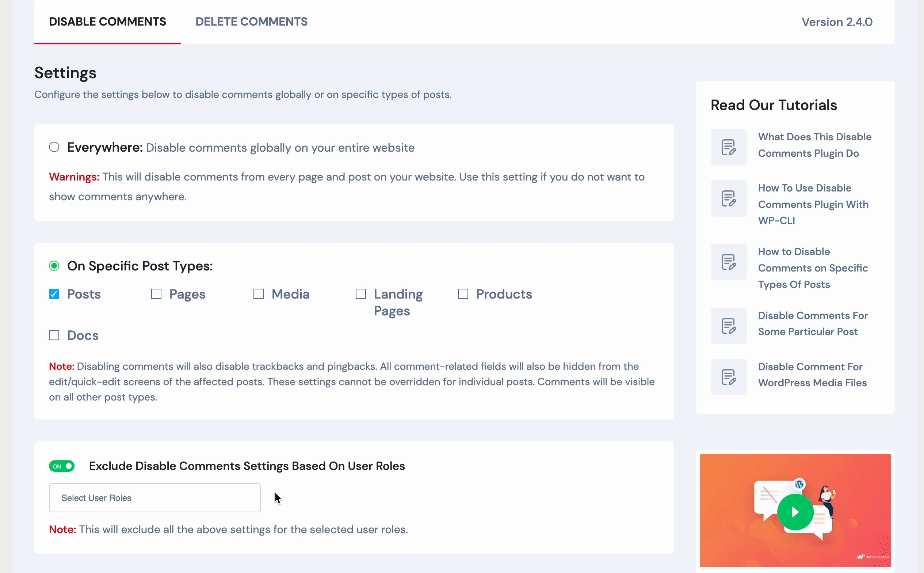Click the disable comment for media files icon
The height and width of the screenshot is (573, 924).
[x=729, y=376]
